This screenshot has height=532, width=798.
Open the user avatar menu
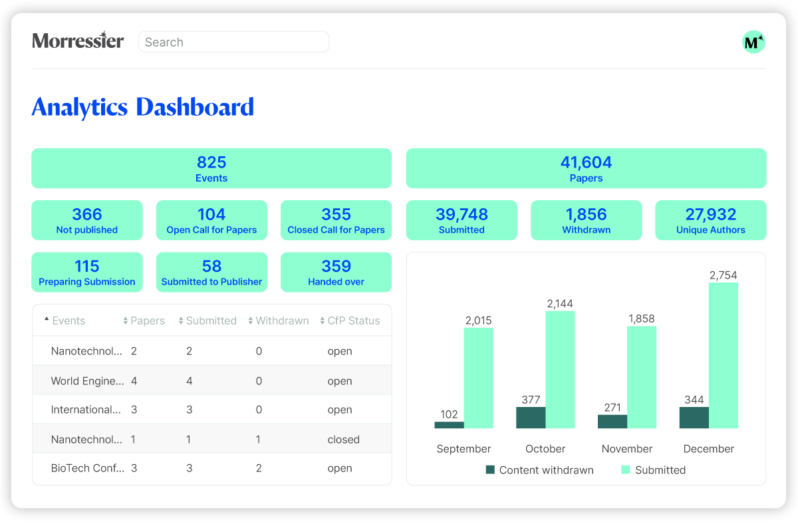point(753,42)
